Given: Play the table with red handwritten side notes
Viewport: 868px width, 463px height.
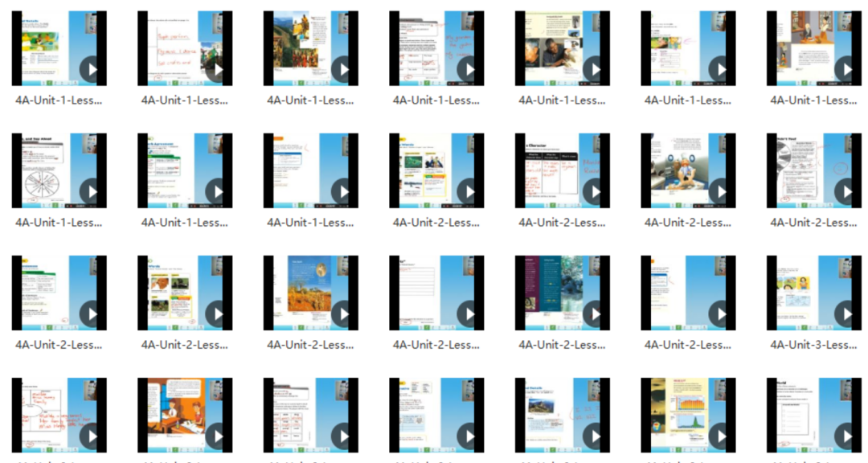Looking at the screenshot, I should pyautogui.click(x=467, y=70).
